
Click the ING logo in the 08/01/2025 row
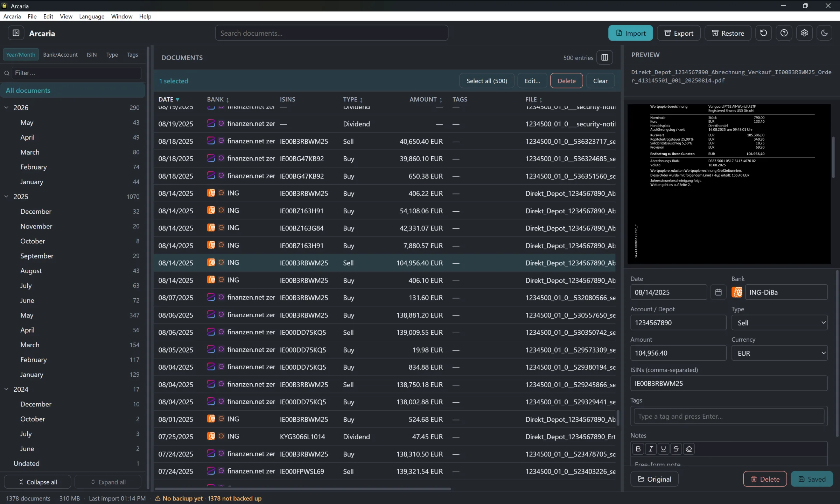pyautogui.click(x=211, y=419)
